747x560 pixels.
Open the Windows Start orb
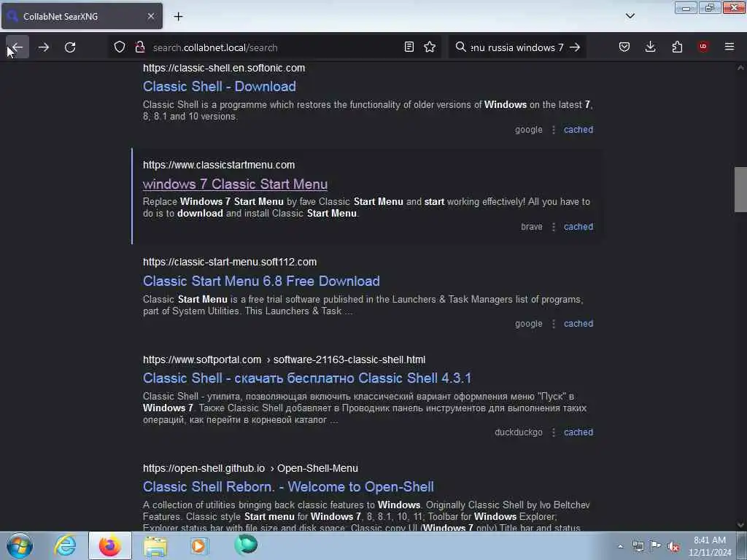pyautogui.click(x=19, y=545)
